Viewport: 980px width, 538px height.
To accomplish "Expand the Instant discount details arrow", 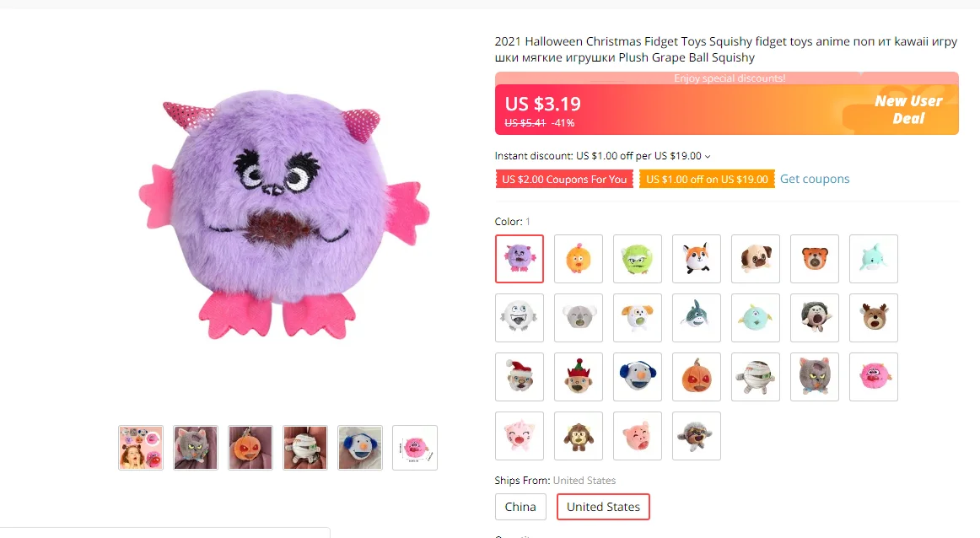I will 708,156.
